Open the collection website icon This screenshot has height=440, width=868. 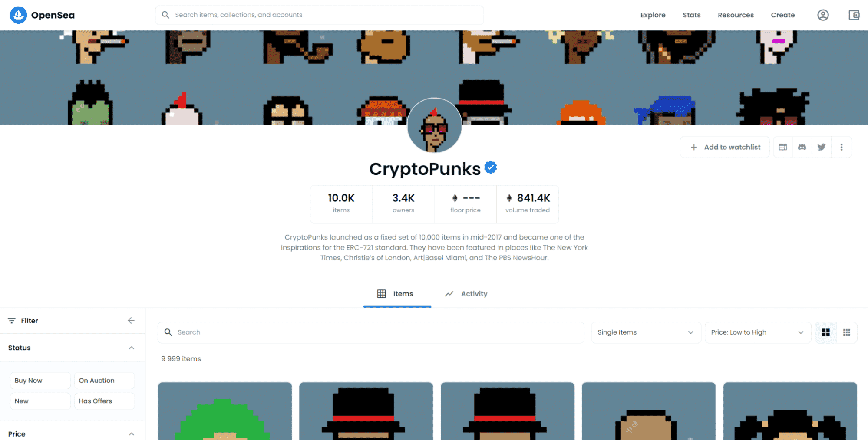783,147
